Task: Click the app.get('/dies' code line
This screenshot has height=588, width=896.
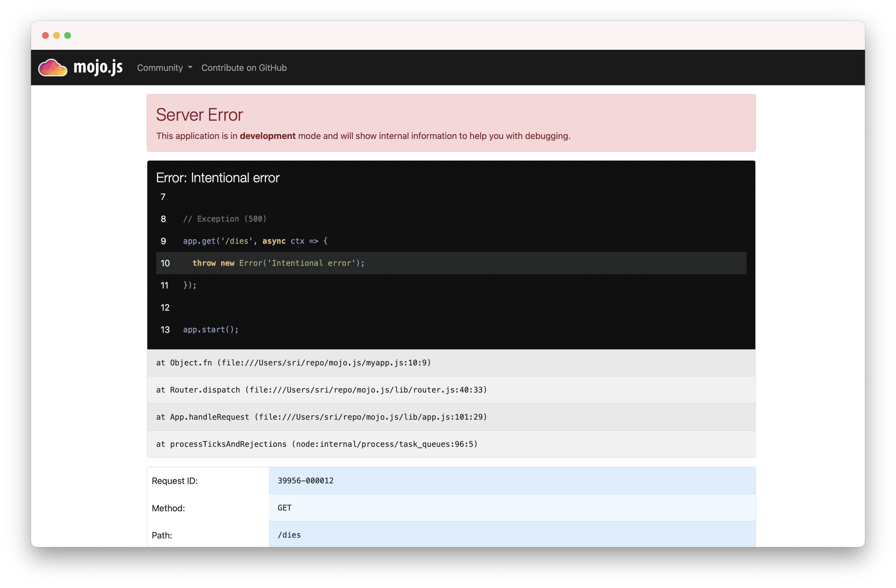Action: [x=255, y=241]
